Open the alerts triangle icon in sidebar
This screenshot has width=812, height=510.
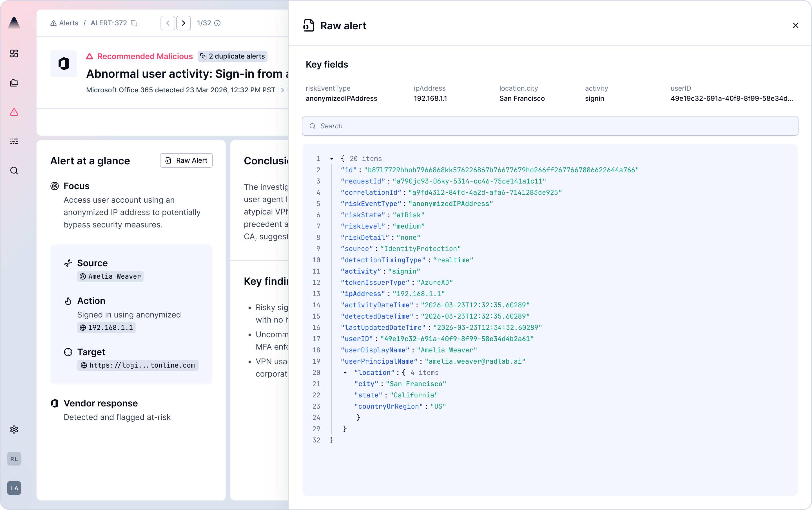pos(14,112)
